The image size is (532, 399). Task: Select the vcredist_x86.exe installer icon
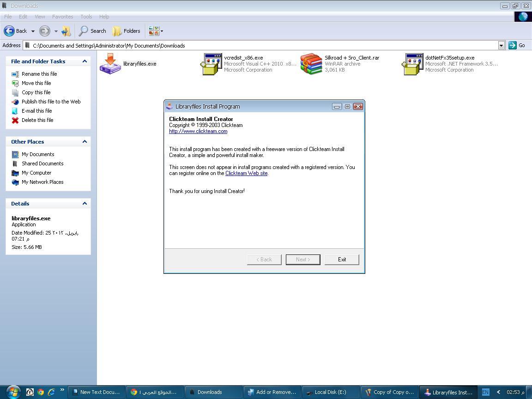tap(211, 64)
